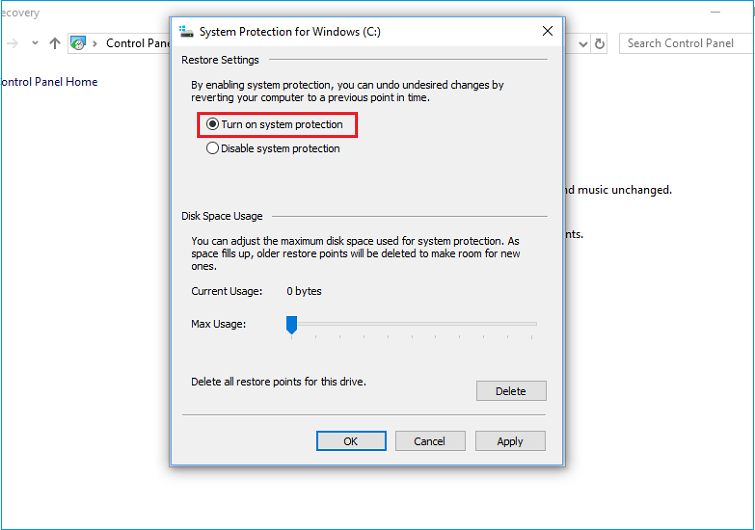Cancel the System Protection dialog

coord(430,441)
